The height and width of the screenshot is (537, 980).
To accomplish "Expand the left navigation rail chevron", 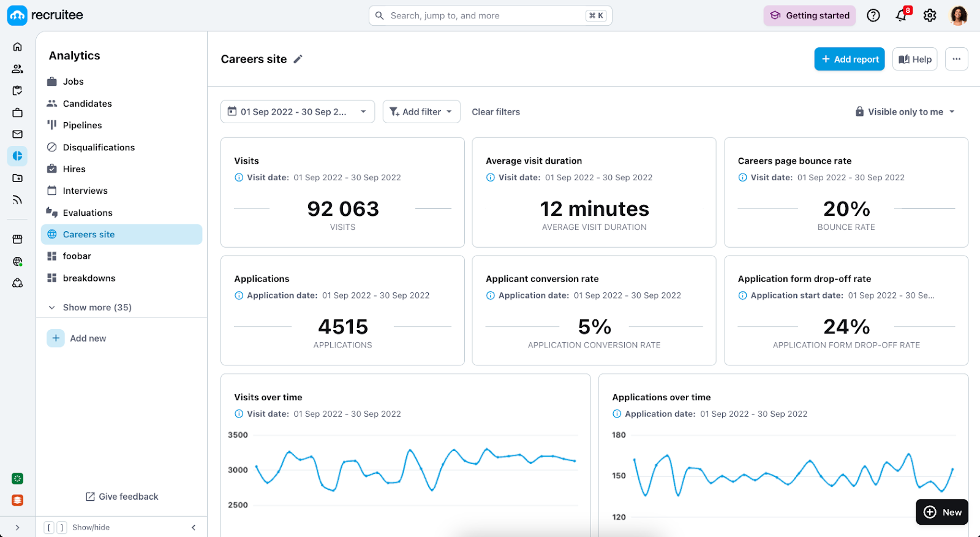I will click(17, 527).
